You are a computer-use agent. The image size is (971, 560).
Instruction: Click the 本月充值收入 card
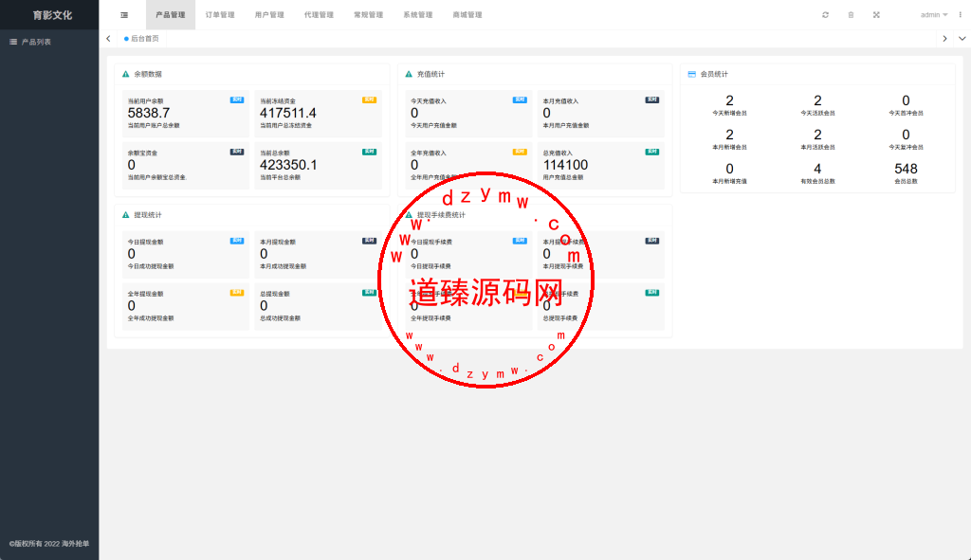(600, 114)
